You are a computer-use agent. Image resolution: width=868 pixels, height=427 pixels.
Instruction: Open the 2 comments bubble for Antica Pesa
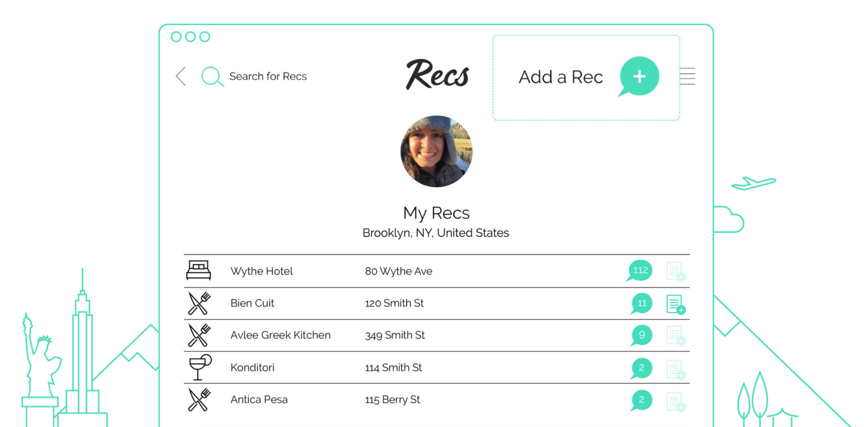(x=641, y=400)
